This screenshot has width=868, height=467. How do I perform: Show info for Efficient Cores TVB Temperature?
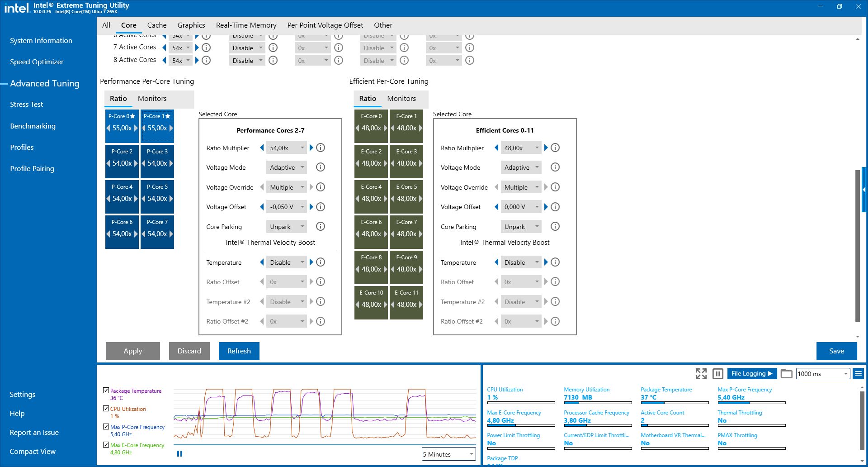(x=555, y=262)
